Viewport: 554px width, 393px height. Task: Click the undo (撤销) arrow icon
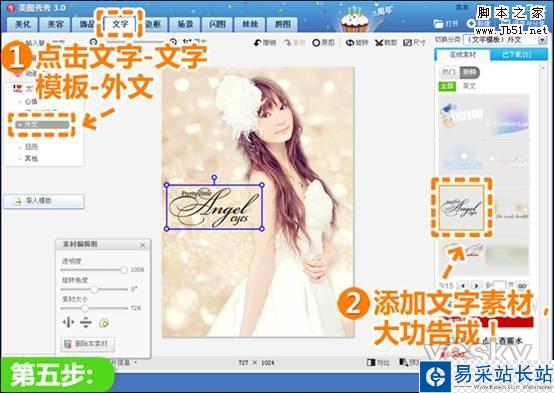point(257,43)
